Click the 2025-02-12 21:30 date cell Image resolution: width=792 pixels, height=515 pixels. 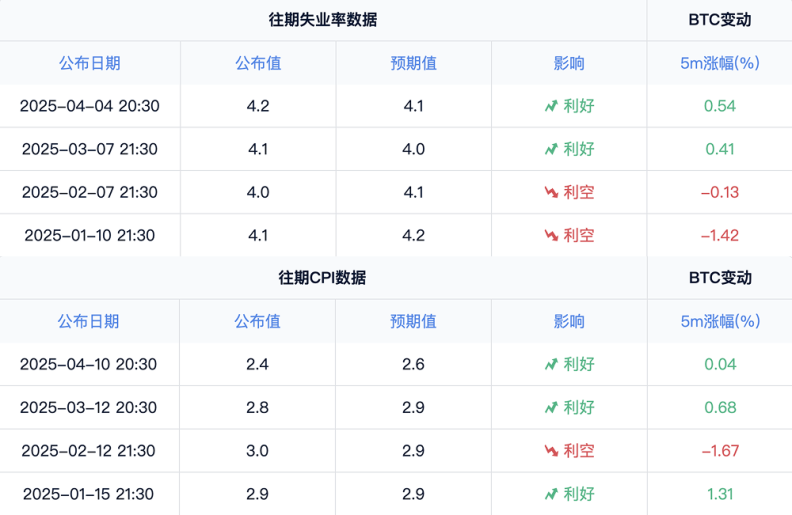coord(89,450)
